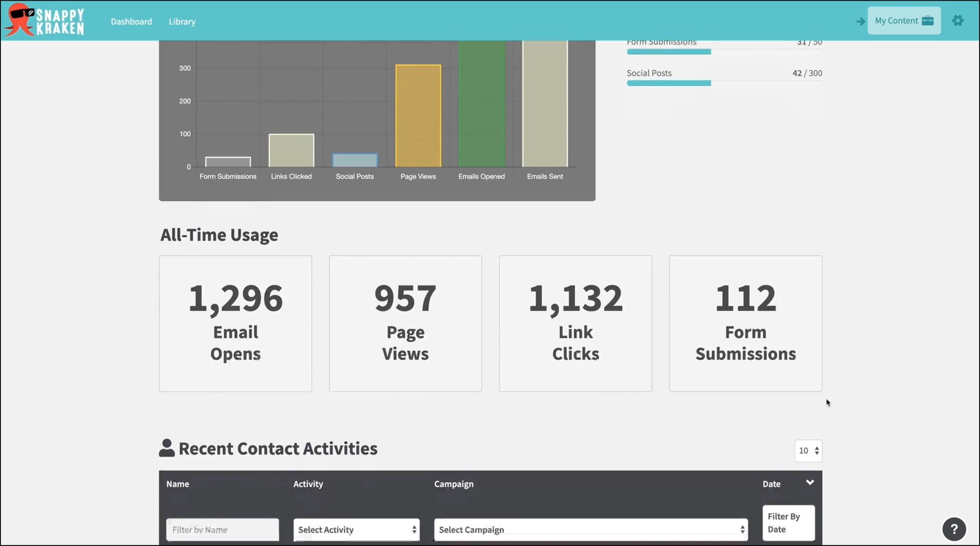
Task: Click the Filter By Date button
Action: pos(788,522)
